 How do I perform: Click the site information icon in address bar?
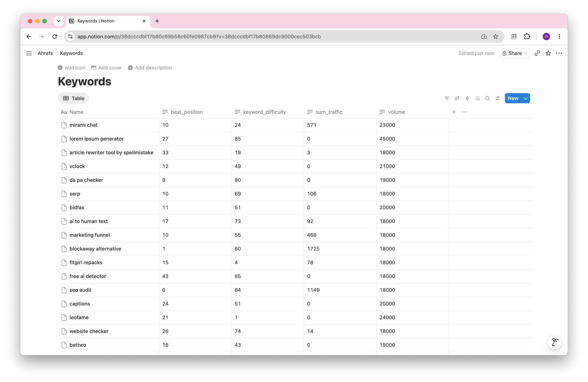70,37
